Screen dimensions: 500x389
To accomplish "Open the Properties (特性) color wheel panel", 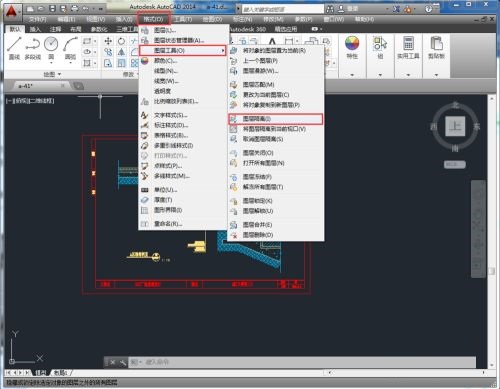I will click(x=352, y=47).
